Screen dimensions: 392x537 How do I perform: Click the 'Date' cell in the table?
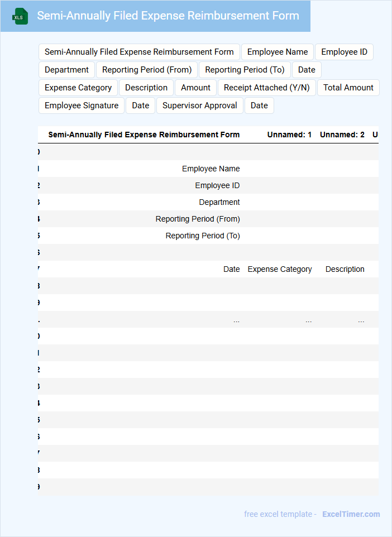[231, 269]
